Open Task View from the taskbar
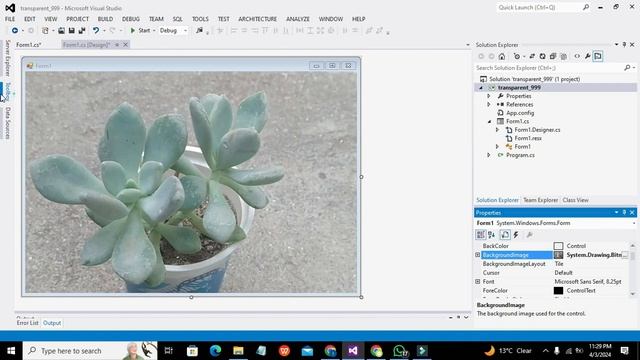Image resolution: width=640 pixels, height=360 pixels. (x=169, y=351)
